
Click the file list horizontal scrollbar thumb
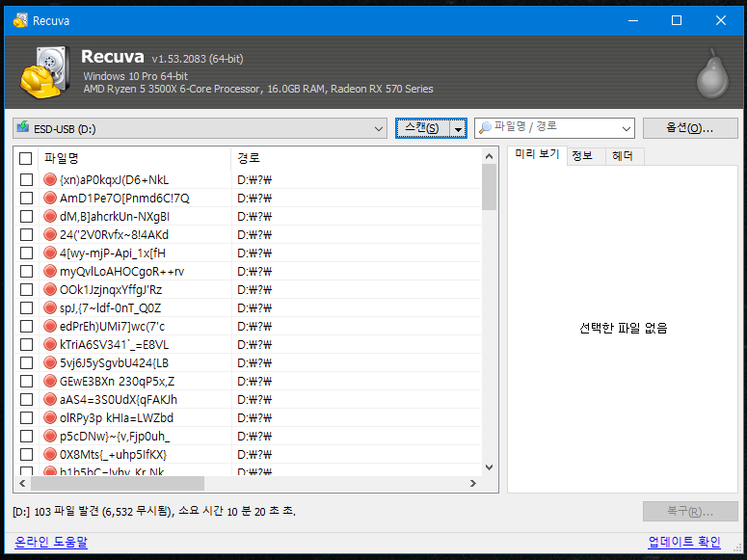pos(118,483)
